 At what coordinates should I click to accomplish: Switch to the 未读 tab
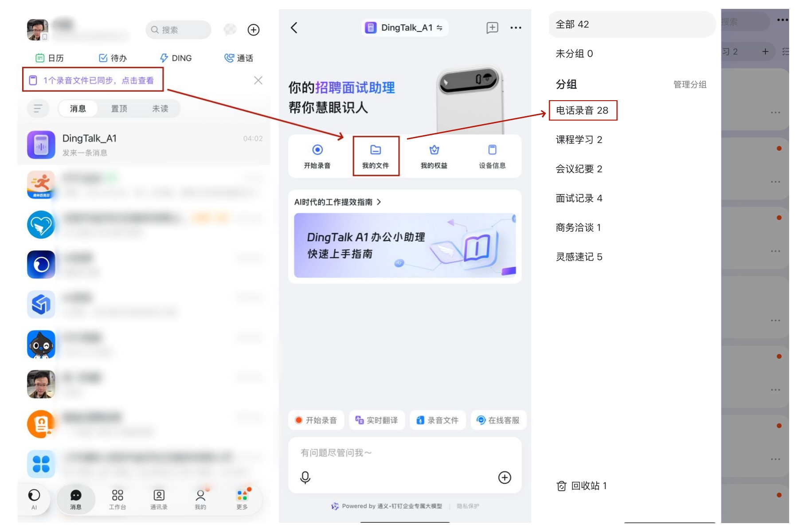click(x=160, y=109)
